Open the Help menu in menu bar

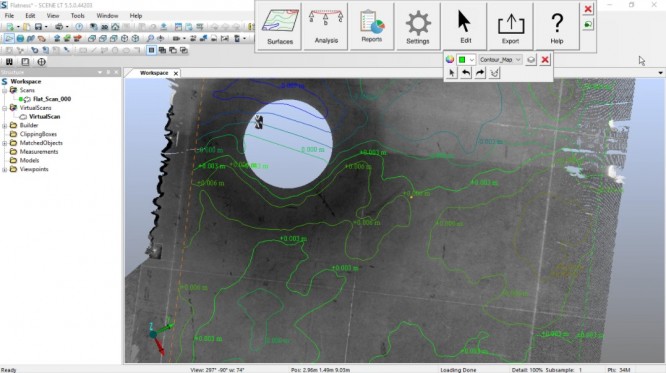click(x=135, y=16)
